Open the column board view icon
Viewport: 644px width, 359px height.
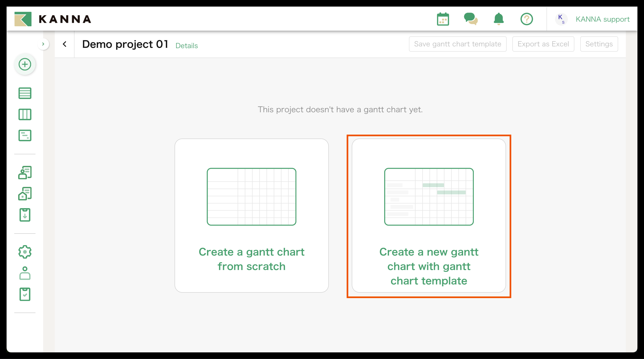pos(25,114)
